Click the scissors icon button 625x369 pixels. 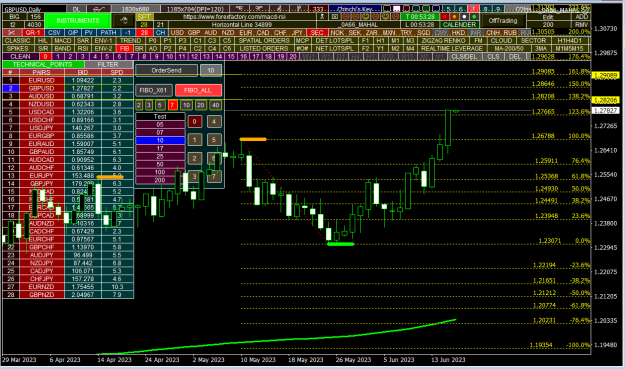coord(12,33)
